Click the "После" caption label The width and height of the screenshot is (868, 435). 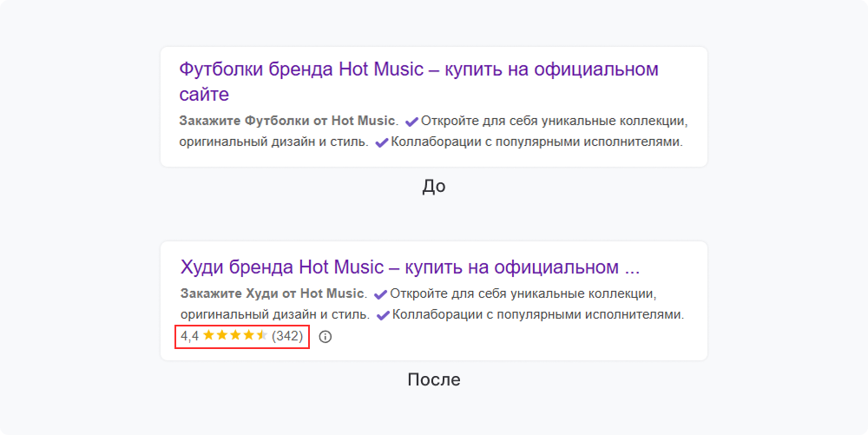pos(434,379)
